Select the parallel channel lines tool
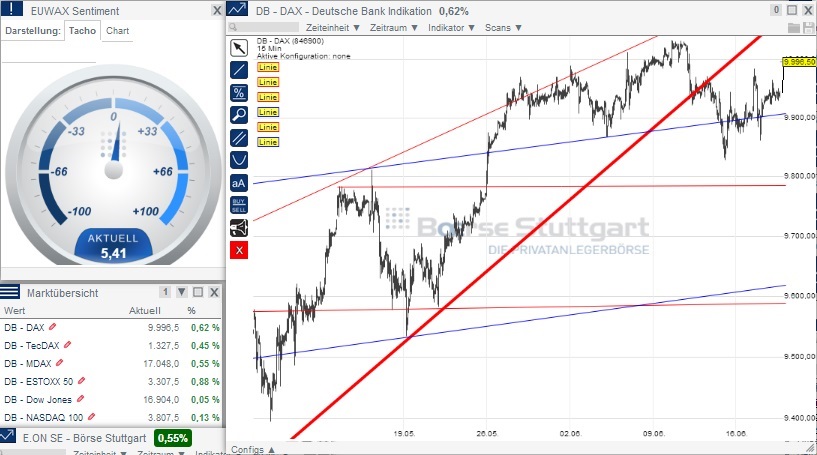817x455 pixels. 239,138
